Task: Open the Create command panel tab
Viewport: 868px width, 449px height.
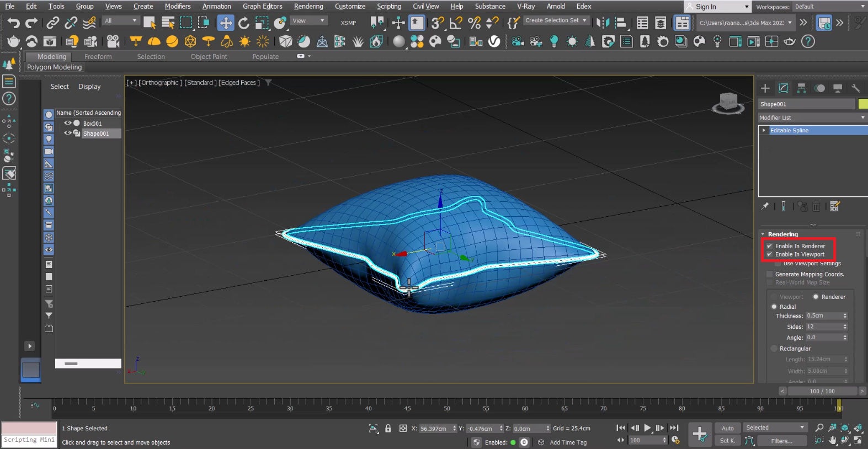Action: click(x=765, y=88)
